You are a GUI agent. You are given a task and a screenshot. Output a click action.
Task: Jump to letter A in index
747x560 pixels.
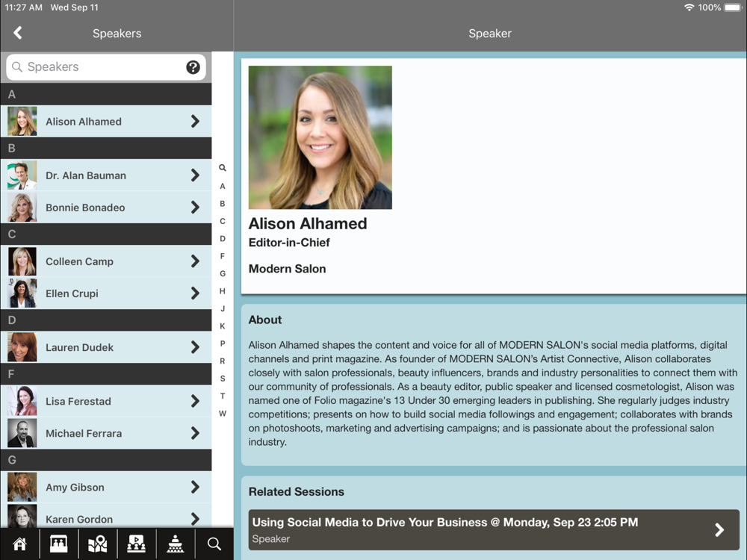point(223,186)
